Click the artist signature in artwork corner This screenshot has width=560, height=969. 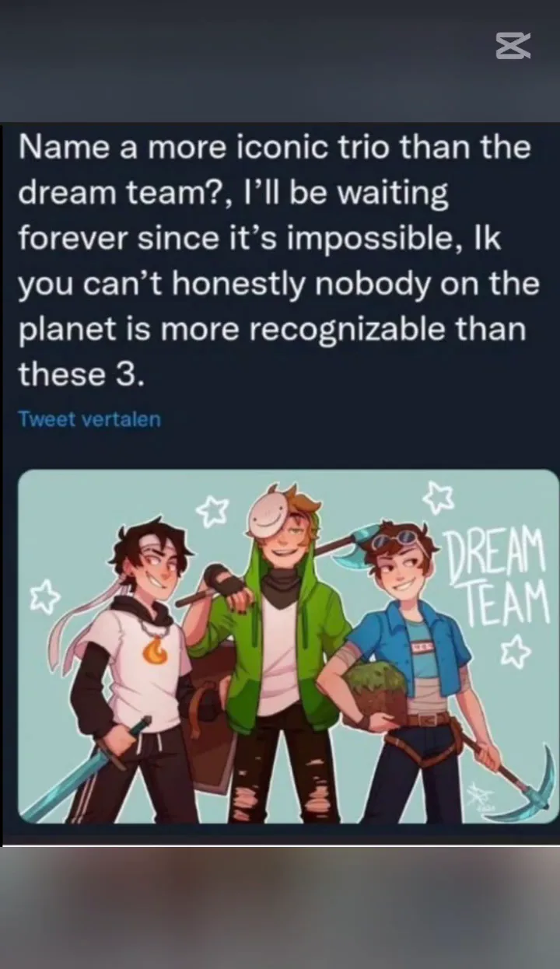tap(475, 797)
